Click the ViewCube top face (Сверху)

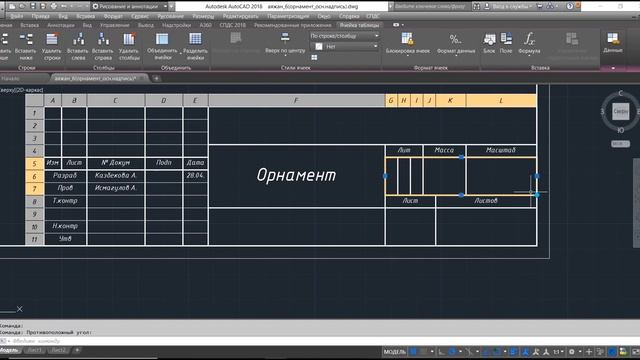pos(620,111)
